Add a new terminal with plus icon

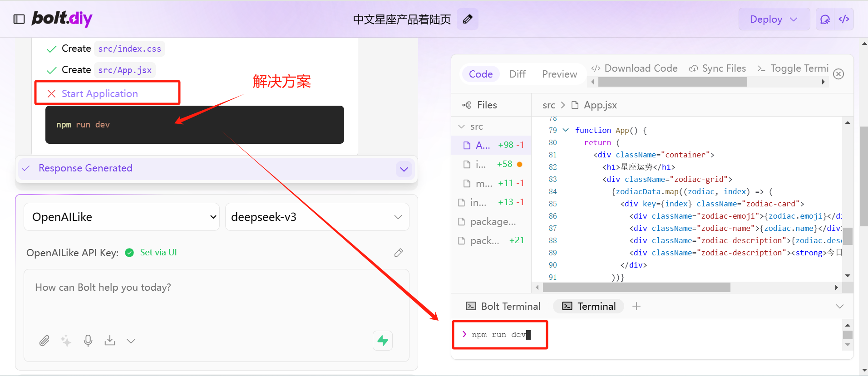coord(636,306)
